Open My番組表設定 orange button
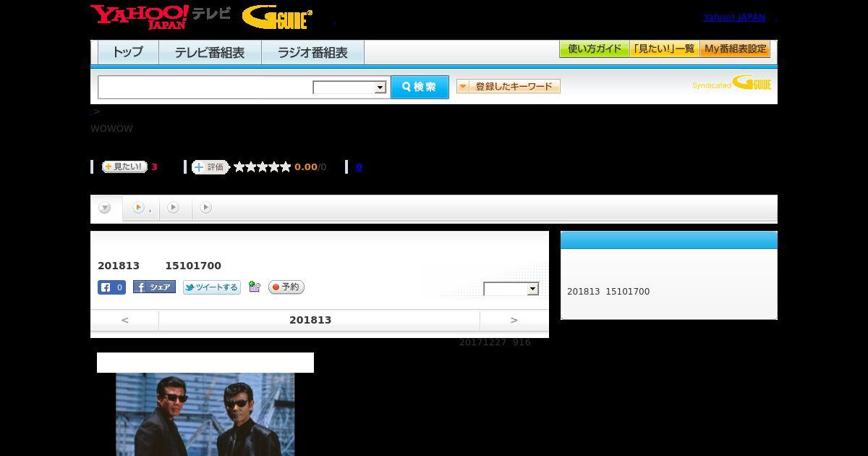 click(x=735, y=48)
